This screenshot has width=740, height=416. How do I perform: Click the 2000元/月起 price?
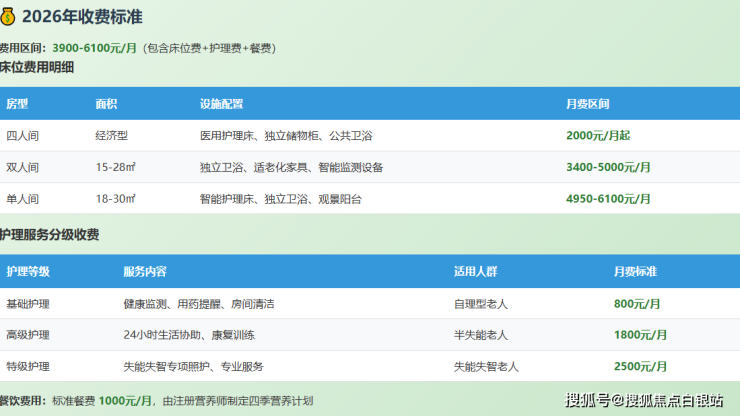pos(597,135)
